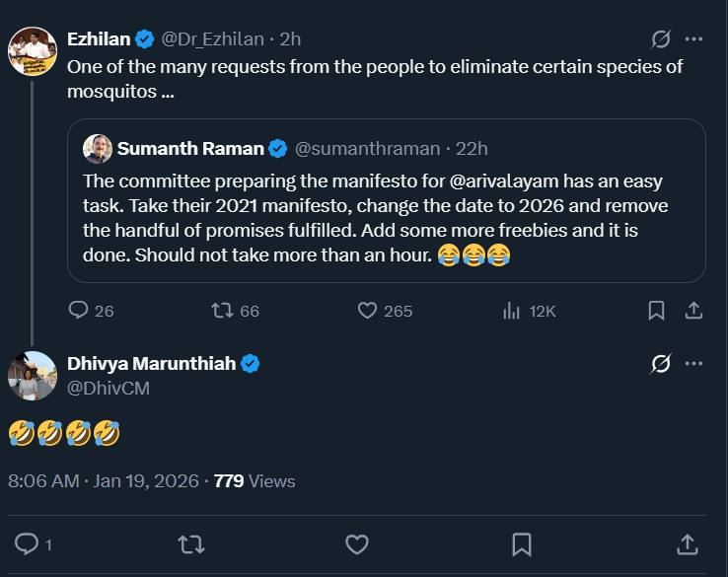Open the @Dr_Ezhilan handle link
728x577 pixels.
[212, 39]
